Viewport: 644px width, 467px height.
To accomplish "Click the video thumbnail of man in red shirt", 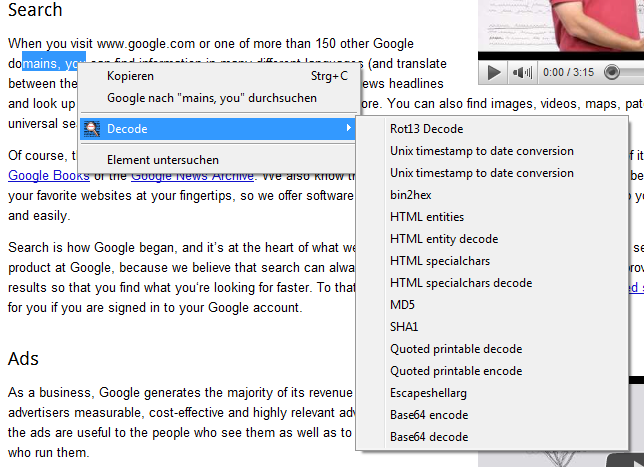I will click(561, 25).
